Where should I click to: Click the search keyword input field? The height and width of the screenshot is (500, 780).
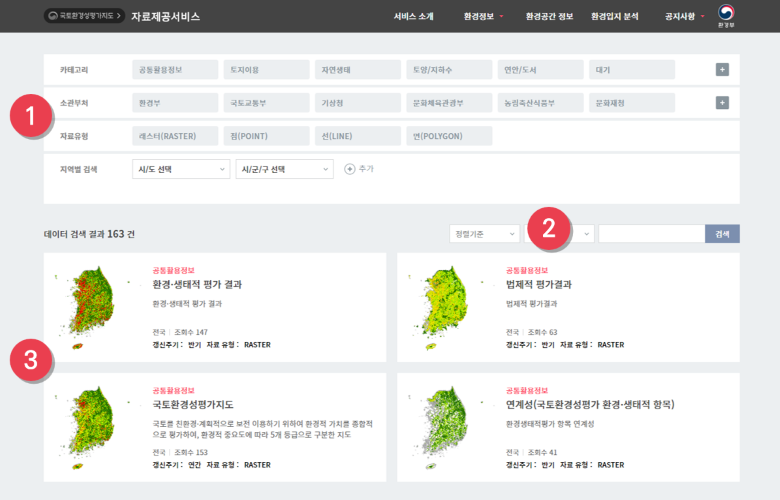(652, 234)
